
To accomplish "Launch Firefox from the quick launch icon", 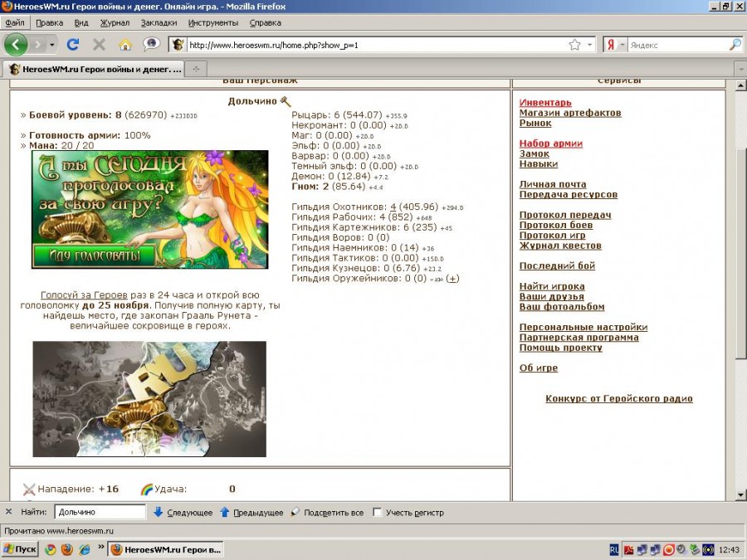I will point(66,549).
